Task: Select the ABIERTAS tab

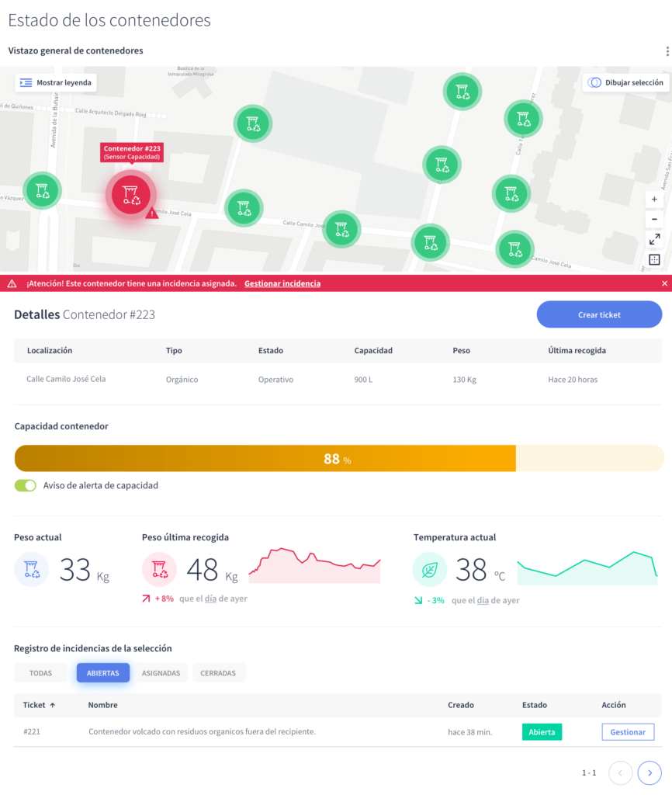Action: [x=103, y=673]
